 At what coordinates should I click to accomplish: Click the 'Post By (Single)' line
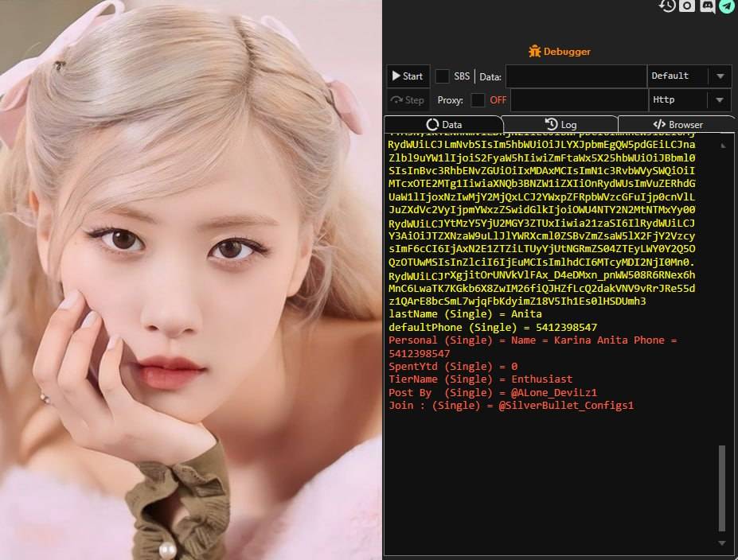[493, 393]
